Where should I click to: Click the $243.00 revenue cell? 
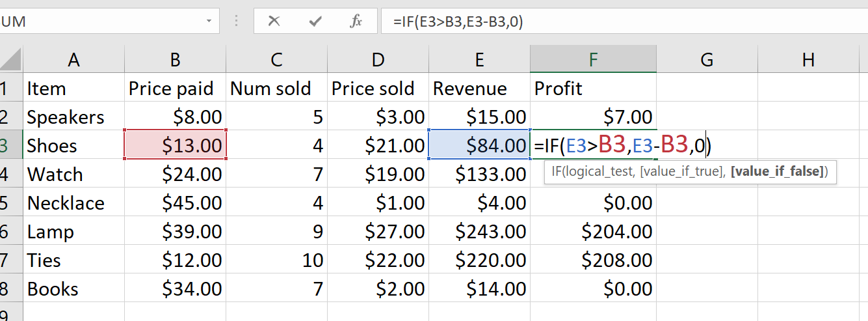pyautogui.click(x=479, y=231)
